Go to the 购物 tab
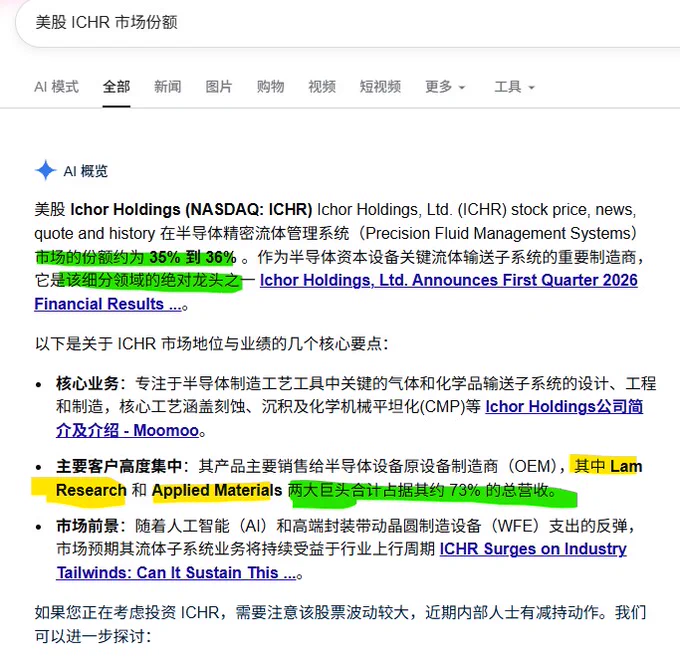680x657 pixels. (270, 87)
